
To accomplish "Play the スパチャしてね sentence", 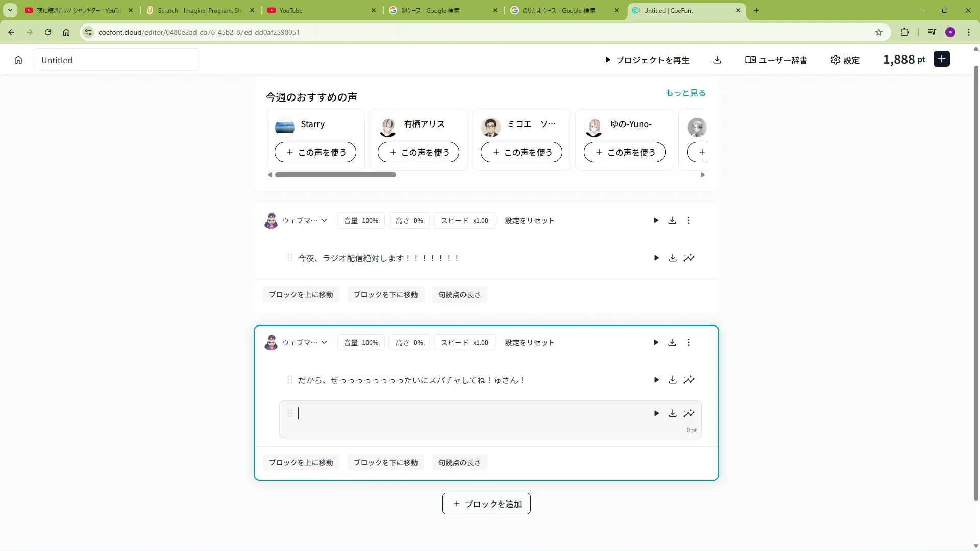I will [x=656, y=380].
